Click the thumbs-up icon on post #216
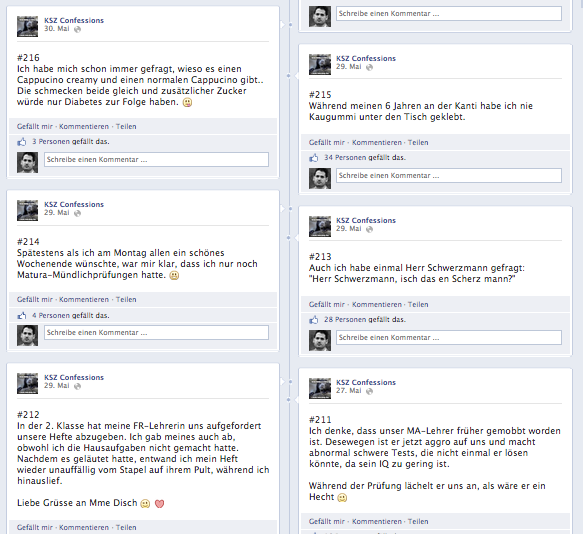 point(22,142)
